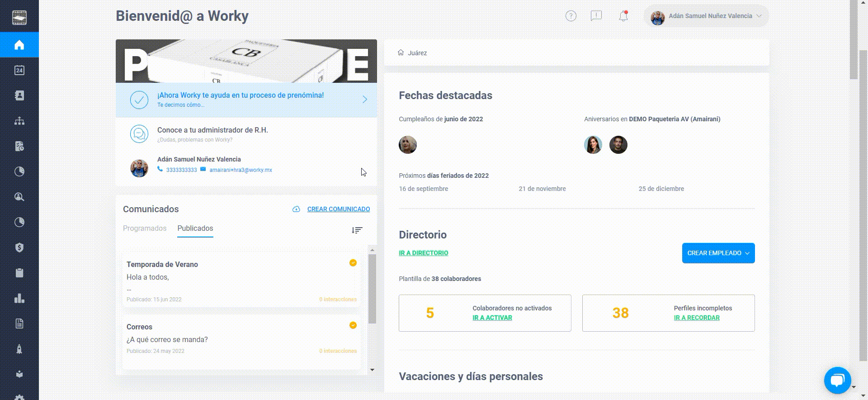Open the Home section in the sidebar
Viewport: 868px width, 400px height.
(x=19, y=45)
